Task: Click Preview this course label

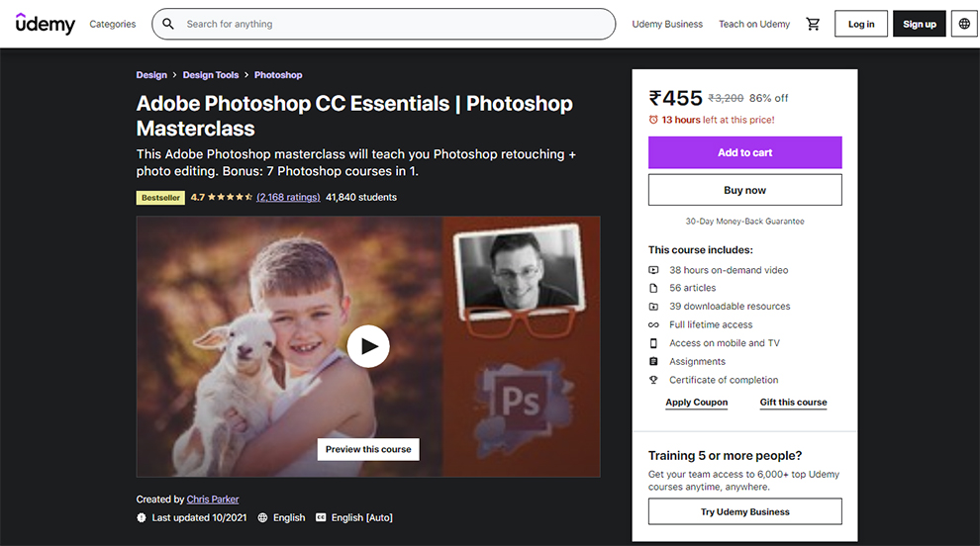Action: tap(368, 449)
